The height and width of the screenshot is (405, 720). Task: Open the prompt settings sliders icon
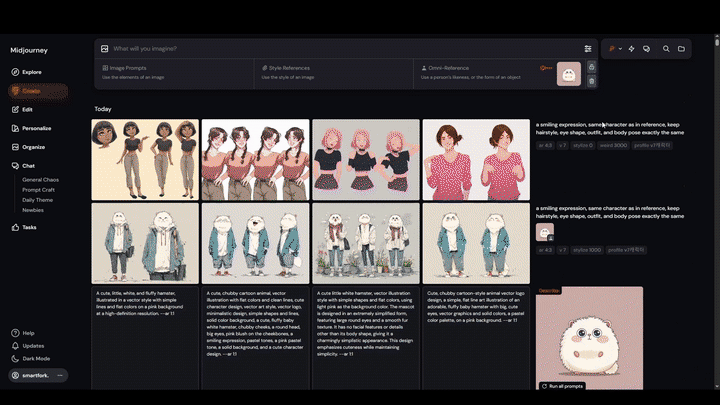pos(588,49)
